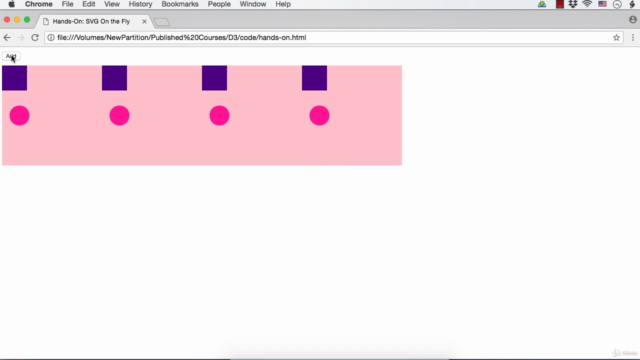Click the Add button on the page
Screen dimensions: 640x360
[x=11, y=56]
